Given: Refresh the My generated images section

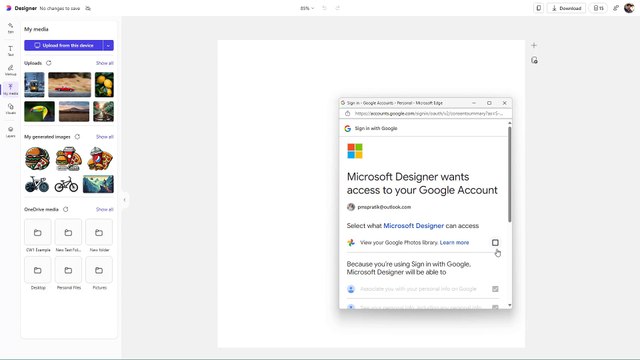Looking at the screenshot, I should click(x=77, y=137).
